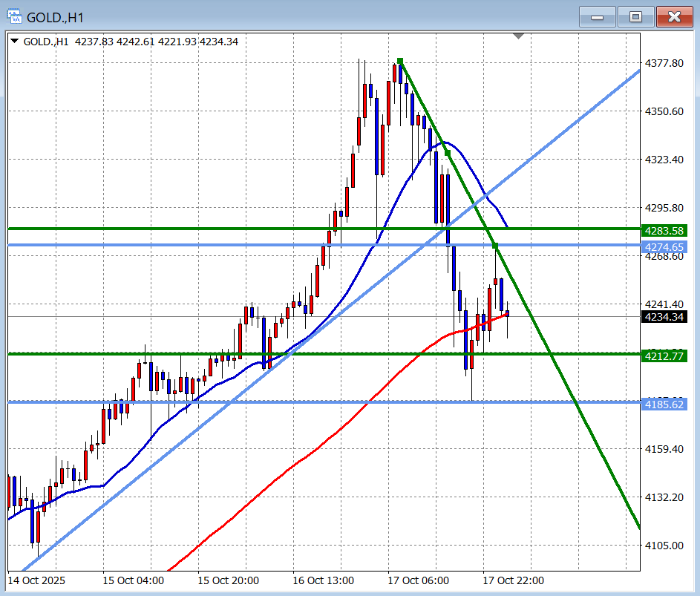
Task: Select the blue 4185.62 price label
Action: pyautogui.click(x=663, y=405)
